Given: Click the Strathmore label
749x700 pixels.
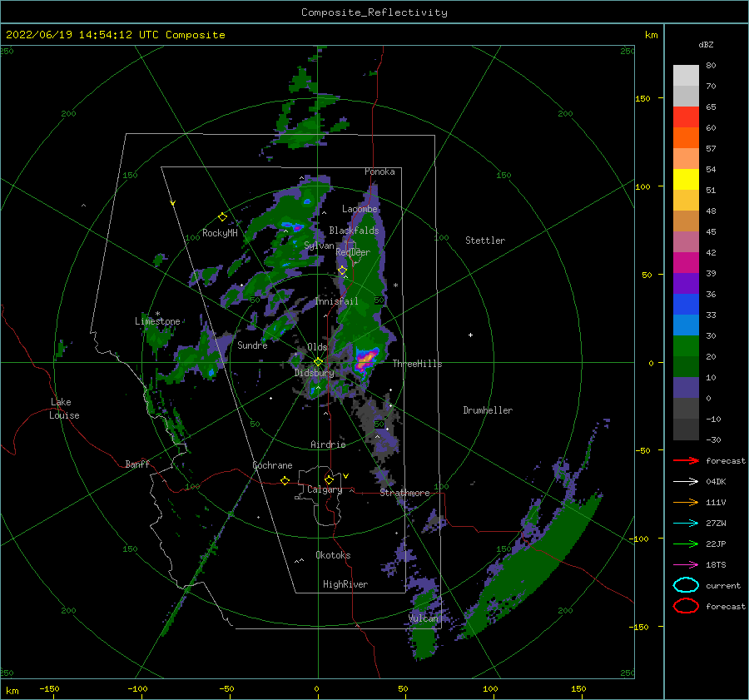Looking at the screenshot, I should [x=405, y=493].
